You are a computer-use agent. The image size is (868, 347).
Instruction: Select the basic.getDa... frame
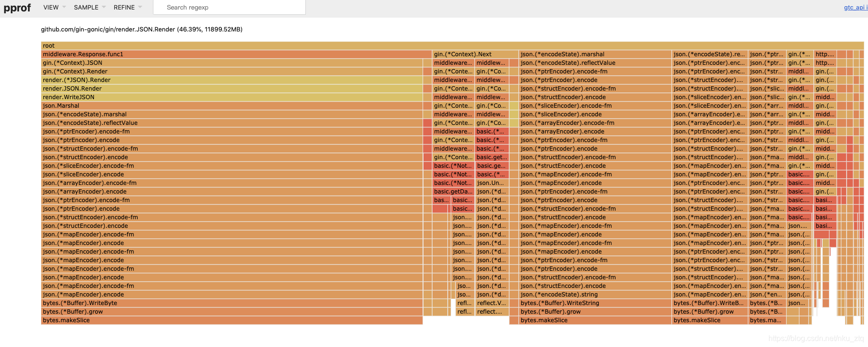(x=454, y=192)
